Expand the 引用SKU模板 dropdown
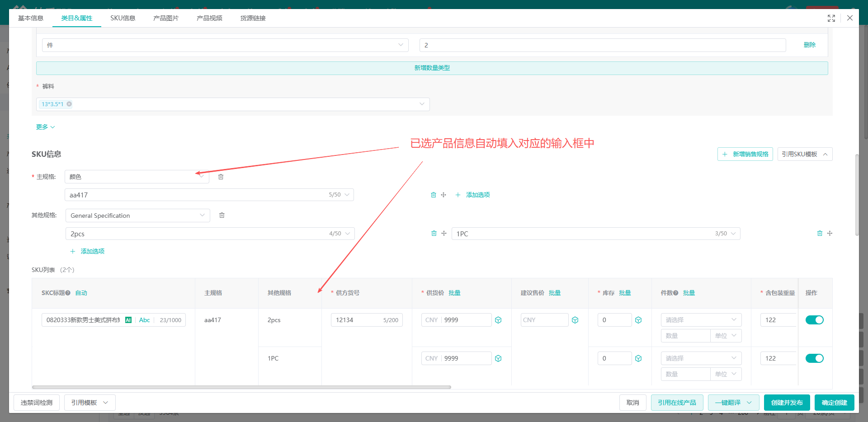The height and width of the screenshot is (422, 868). pyautogui.click(x=805, y=154)
